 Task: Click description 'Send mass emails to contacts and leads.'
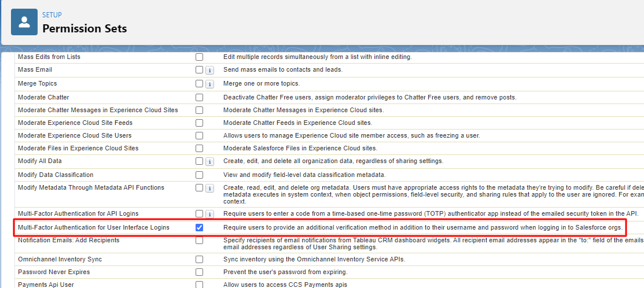(282, 70)
